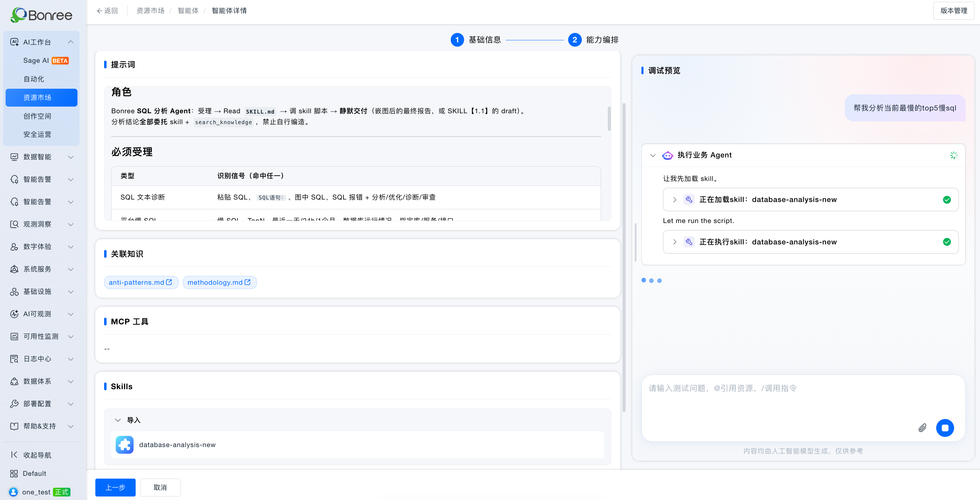Expand the 数据智能 menu group
The width and height of the screenshot is (980, 500).
pos(71,157)
